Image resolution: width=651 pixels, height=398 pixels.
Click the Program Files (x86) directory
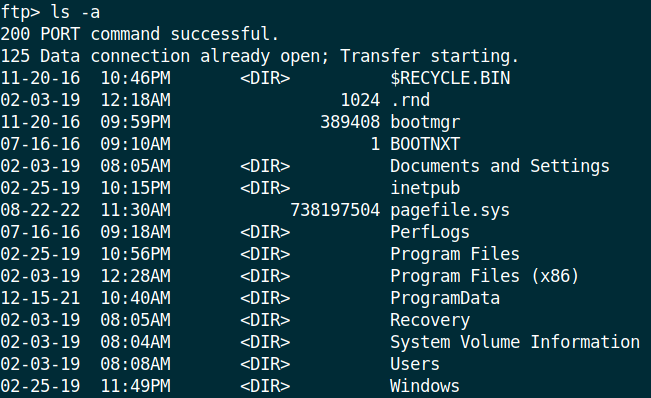[x=485, y=276]
